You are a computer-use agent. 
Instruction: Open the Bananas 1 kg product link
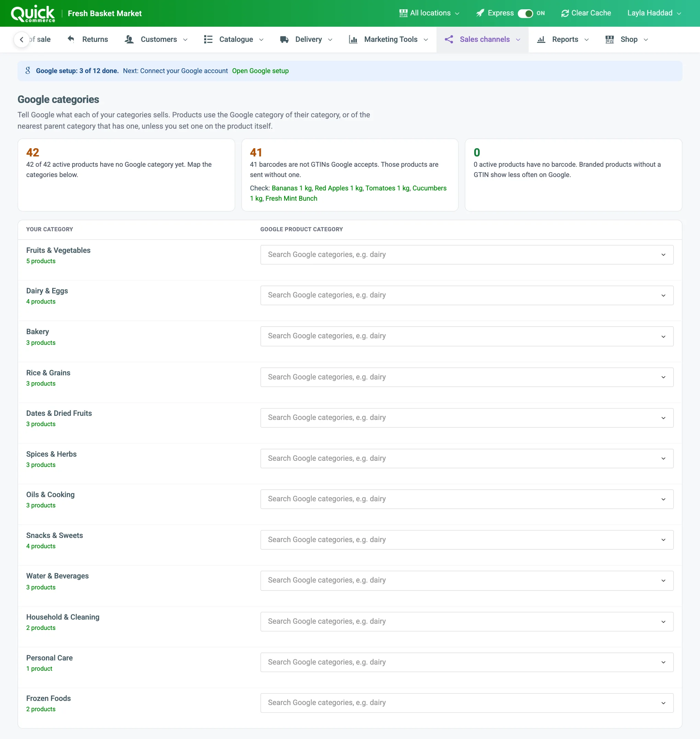tap(292, 188)
